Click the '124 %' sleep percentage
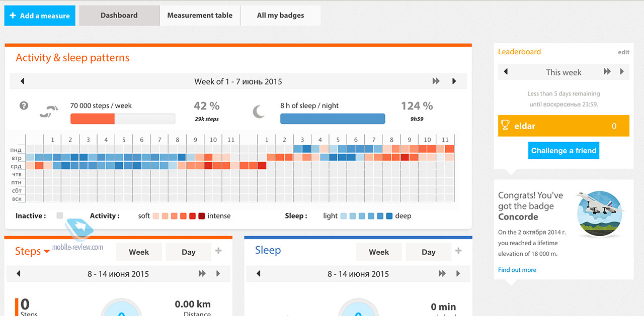The width and height of the screenshot is (644, 316). point(417,106)
